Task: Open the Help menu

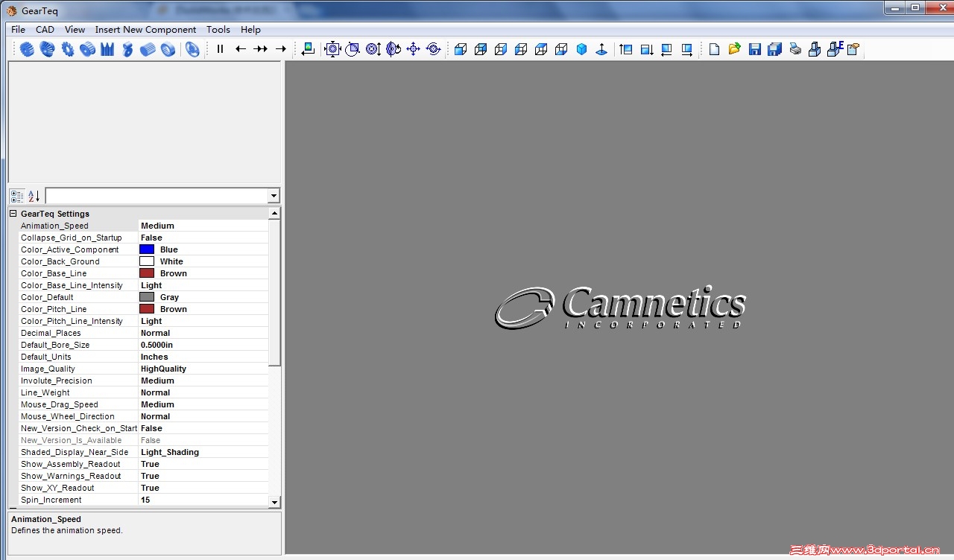Action: point(250,30)
